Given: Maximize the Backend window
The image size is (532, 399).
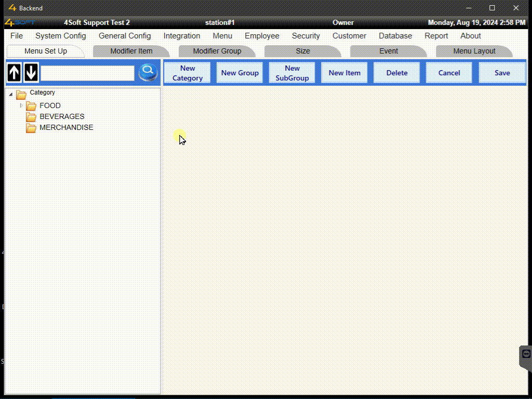Looking at the screenshot, I should pyautogui.click(x=492, y=8).
